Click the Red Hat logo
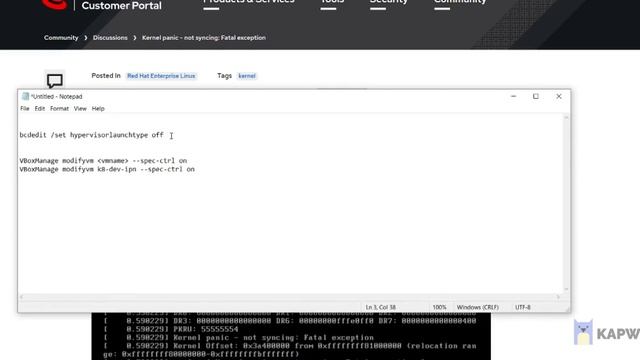This screenshot has height=360, width=640. 54,4
